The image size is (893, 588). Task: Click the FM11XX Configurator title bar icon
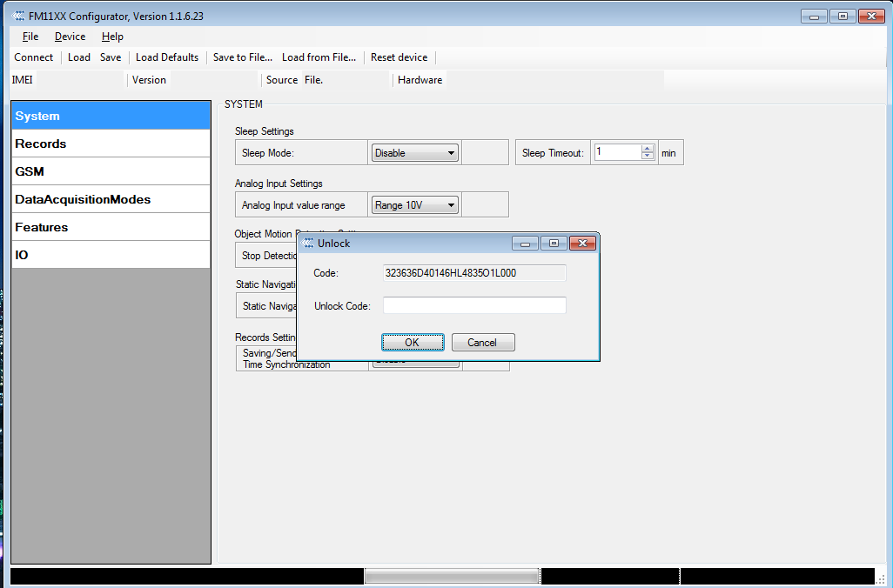click(19, 17)
